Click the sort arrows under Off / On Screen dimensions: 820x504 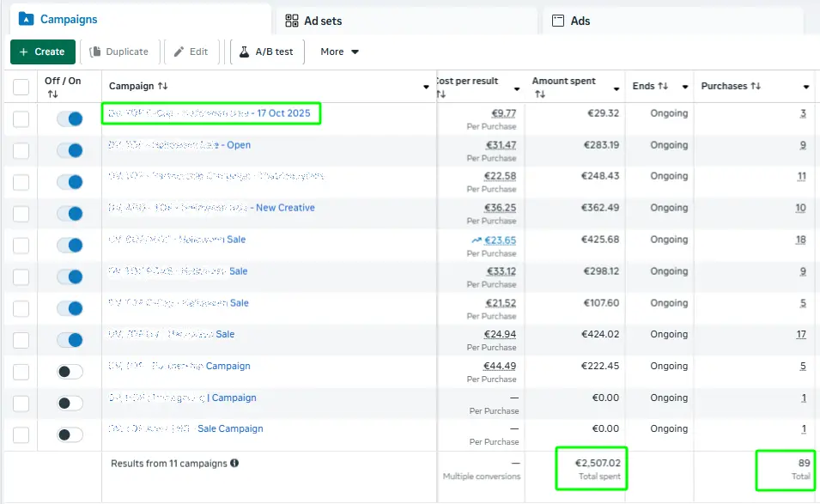click(x=52, y=94)
